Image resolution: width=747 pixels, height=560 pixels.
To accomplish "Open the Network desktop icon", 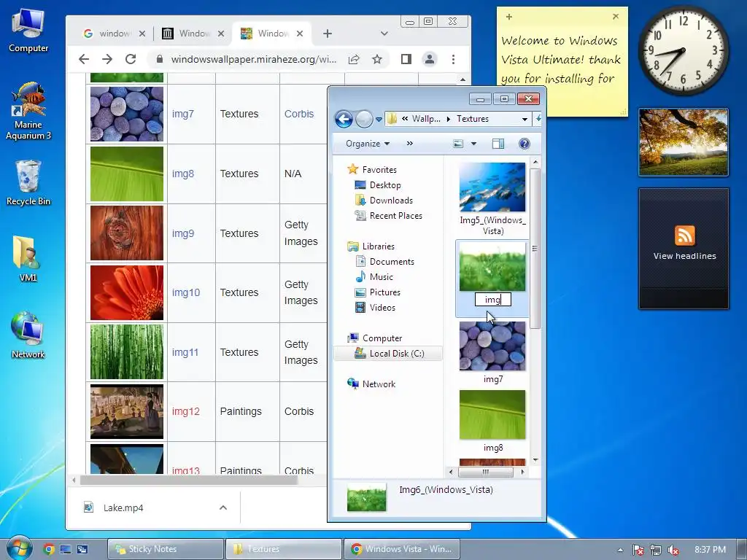I will pyautogui.click(x=28, y=335).
